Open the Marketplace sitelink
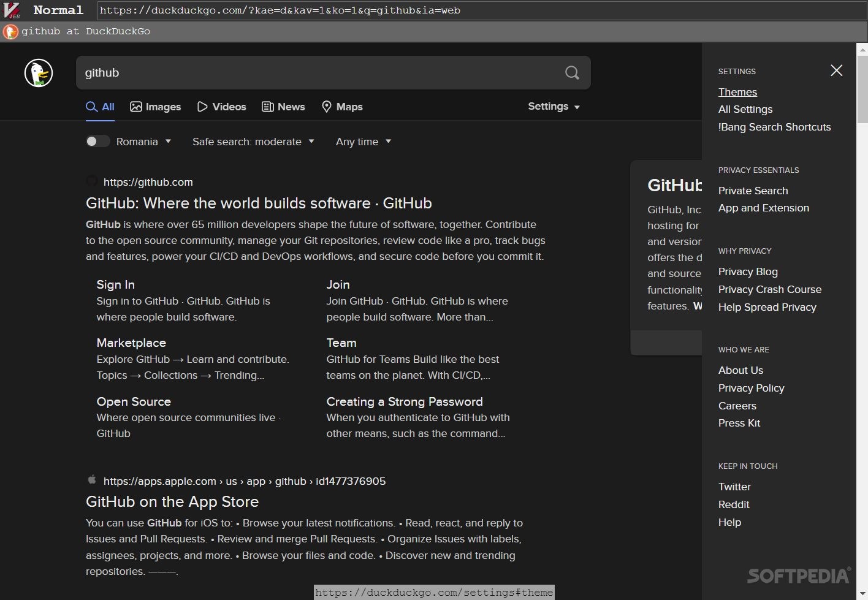 point(131,343)
